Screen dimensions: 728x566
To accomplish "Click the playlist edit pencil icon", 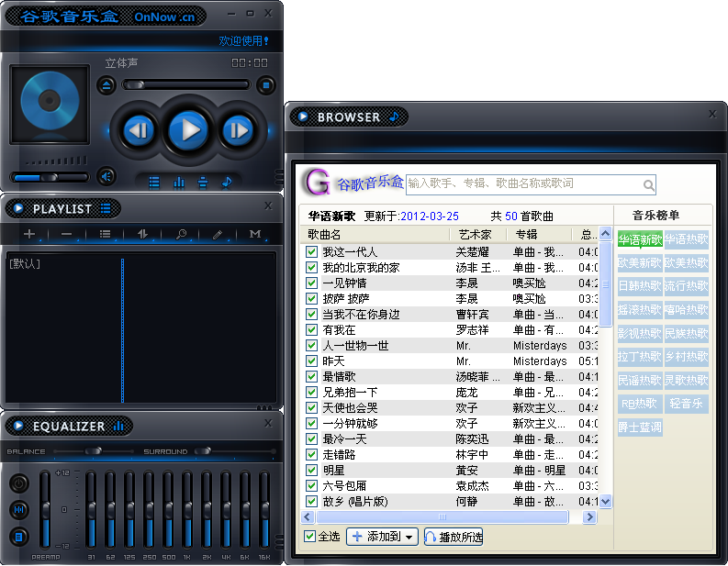I will pyautogui.click(x=218, y=234).
